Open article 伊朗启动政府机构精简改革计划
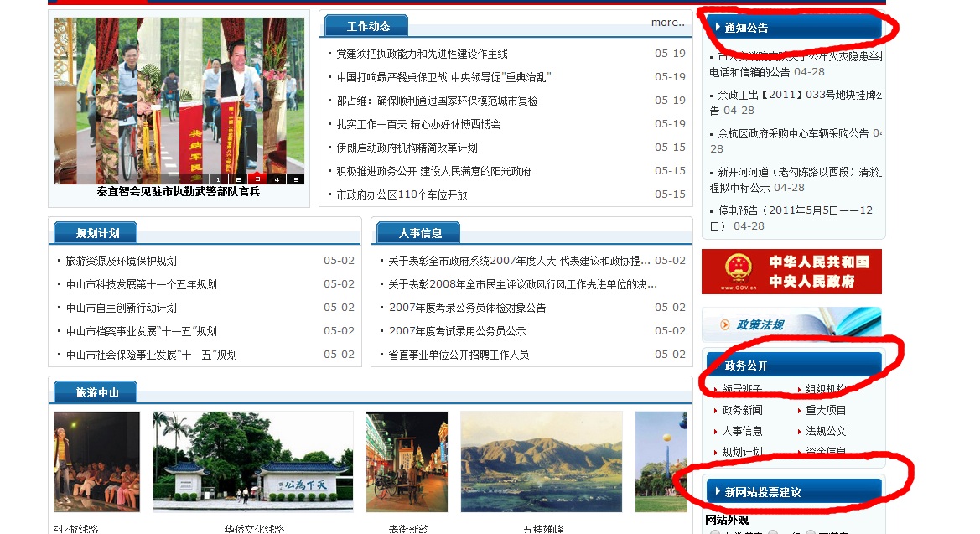This screenshot has height=534, width=980. pos(407,148)
